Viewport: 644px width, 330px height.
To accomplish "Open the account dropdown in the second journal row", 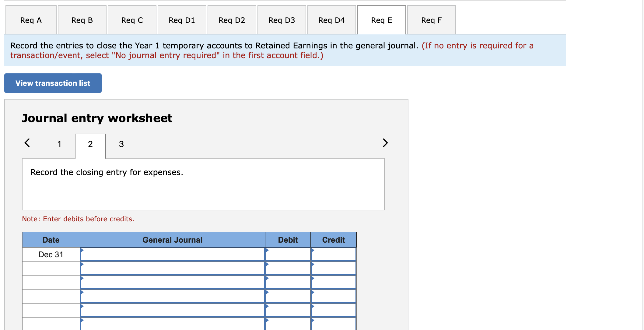I will pos(82,268).
